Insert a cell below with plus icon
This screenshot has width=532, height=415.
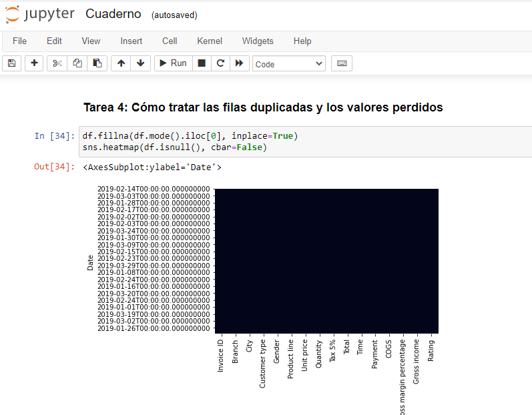point(34,63)
